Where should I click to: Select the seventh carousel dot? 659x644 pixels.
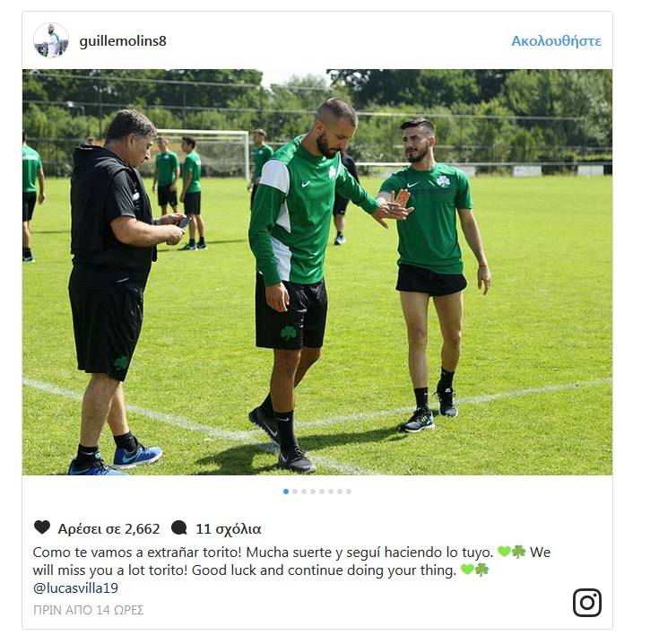(340, 492)
